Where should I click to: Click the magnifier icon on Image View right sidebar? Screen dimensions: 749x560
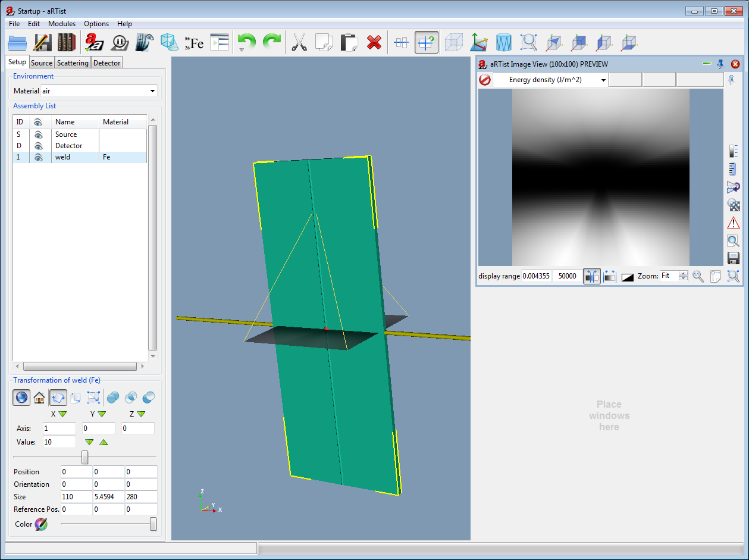pos(734,241)
